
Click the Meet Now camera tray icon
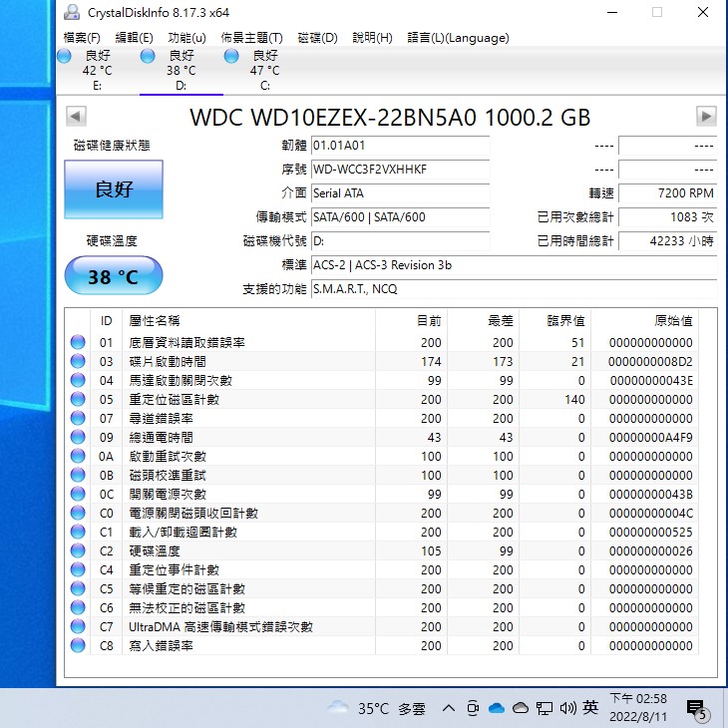coord(473,708)
